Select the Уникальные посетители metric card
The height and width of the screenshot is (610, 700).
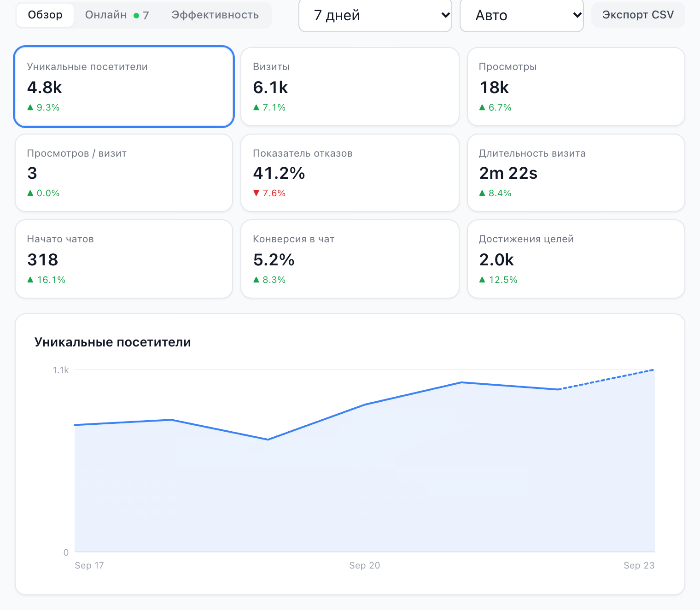coord(124,86)
